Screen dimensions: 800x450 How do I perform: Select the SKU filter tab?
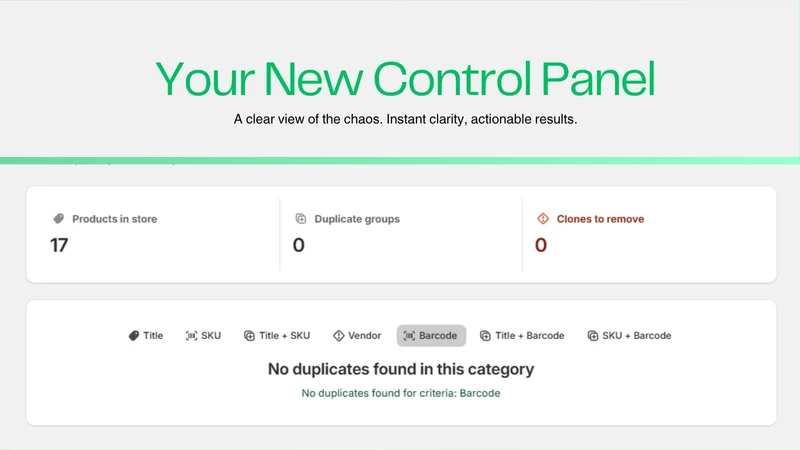tap(204, 336)
